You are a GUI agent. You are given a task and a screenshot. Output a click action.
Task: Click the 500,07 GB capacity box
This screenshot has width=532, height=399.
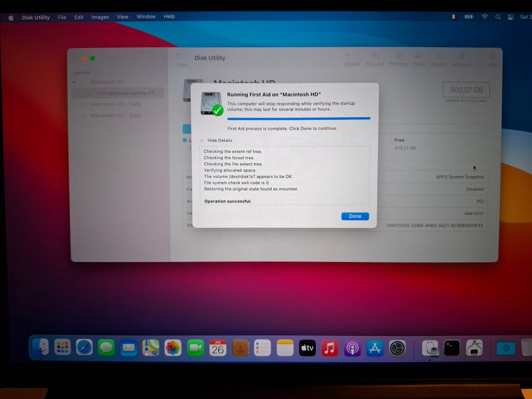(466, 90)
